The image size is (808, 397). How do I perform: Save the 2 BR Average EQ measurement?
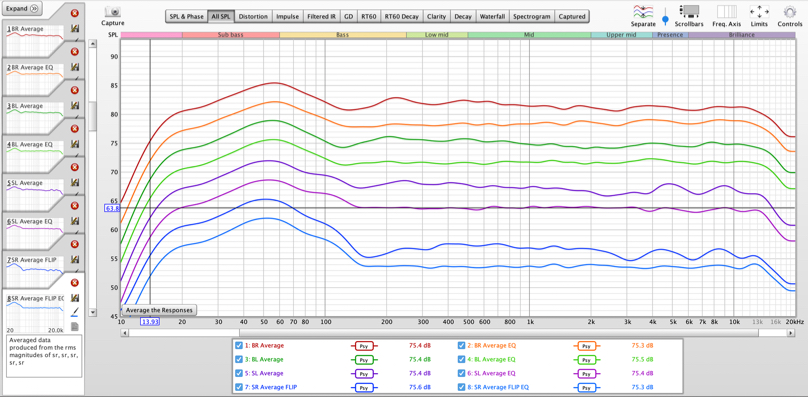tap(75, 67)
